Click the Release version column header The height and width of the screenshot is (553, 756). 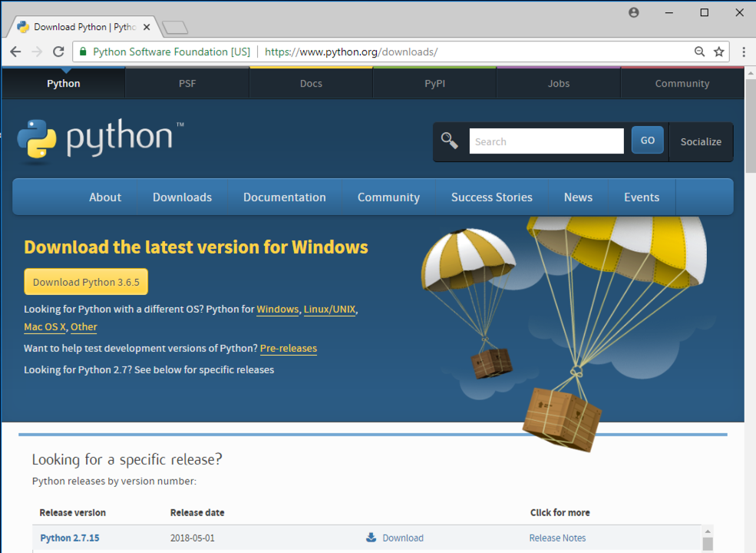click(73, 512)
